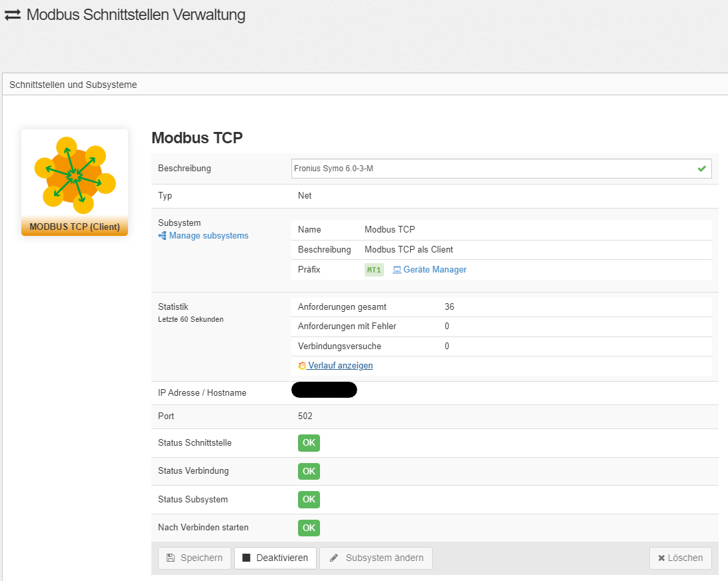728x581 pixels.
Task: Click the subsystem tree icon beside Manage subsystems
Action: coord(162,236)
